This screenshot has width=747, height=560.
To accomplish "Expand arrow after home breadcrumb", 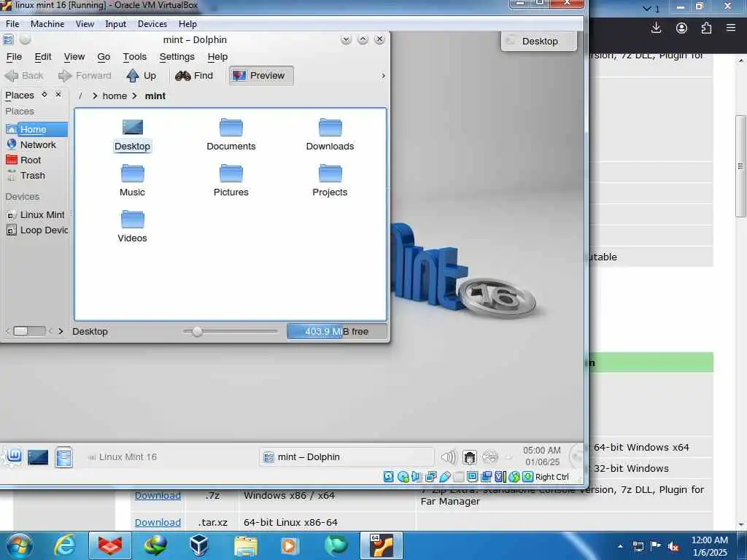I will 134,96.
